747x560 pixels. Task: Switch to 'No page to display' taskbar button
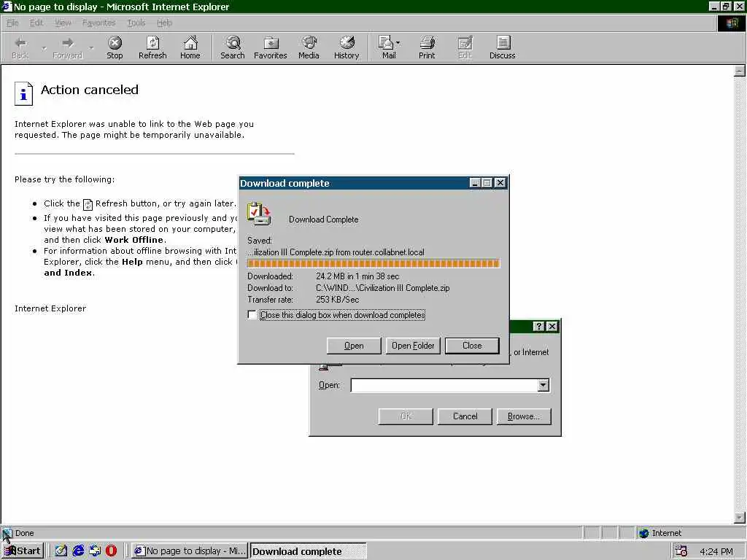click(x=190, y=551)
